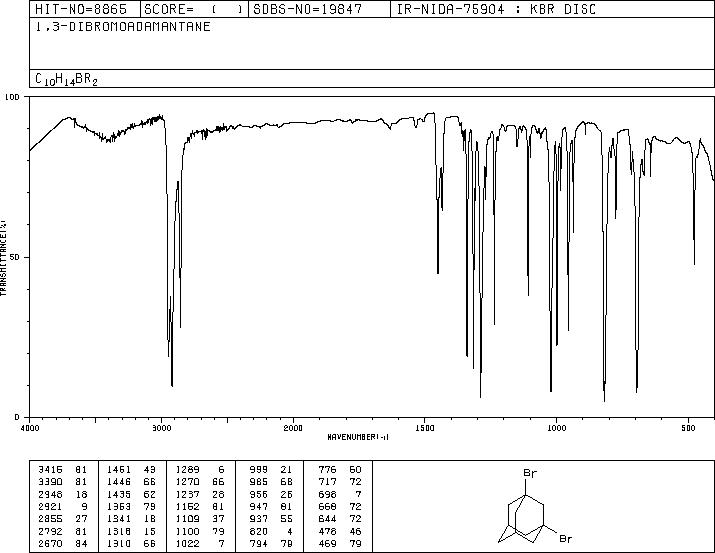715x553 pixels.
Task: Click the 1500 x-axis tick label
Action: point(425,428)
